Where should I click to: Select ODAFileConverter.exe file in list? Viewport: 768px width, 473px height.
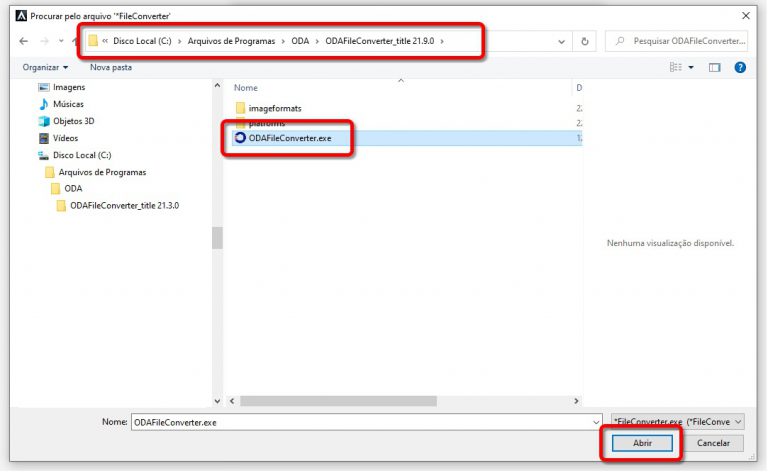pyautogui.click(x=289, y=137)
